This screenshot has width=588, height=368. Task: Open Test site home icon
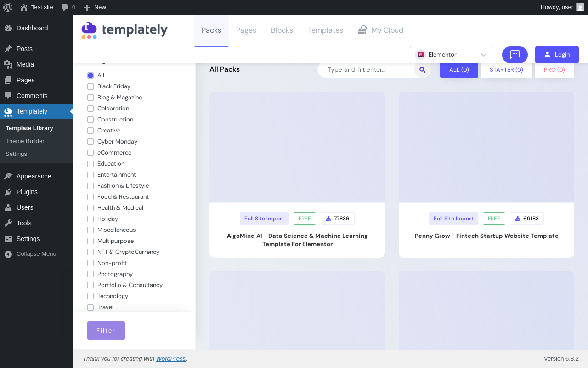click(24, 7)
